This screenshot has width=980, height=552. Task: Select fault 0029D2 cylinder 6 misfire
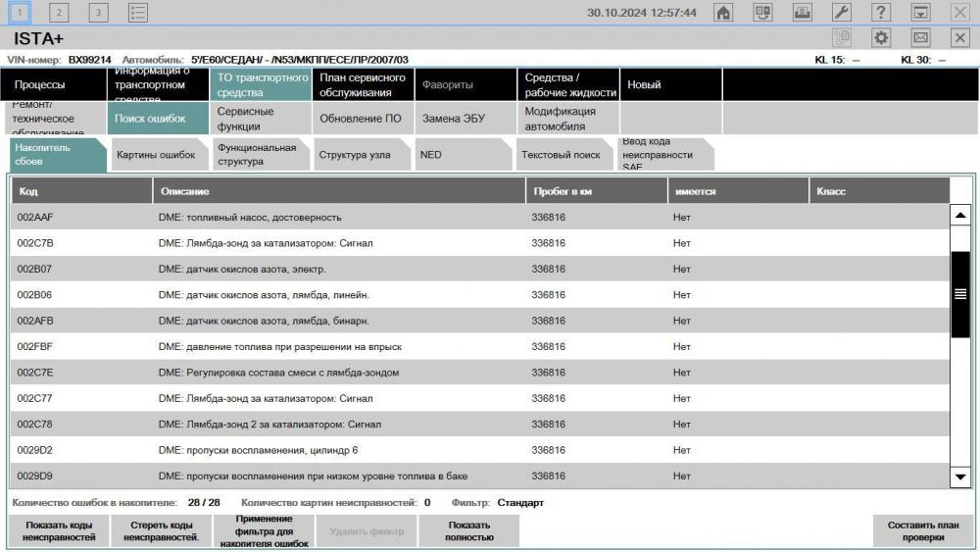tap(479, 450)
